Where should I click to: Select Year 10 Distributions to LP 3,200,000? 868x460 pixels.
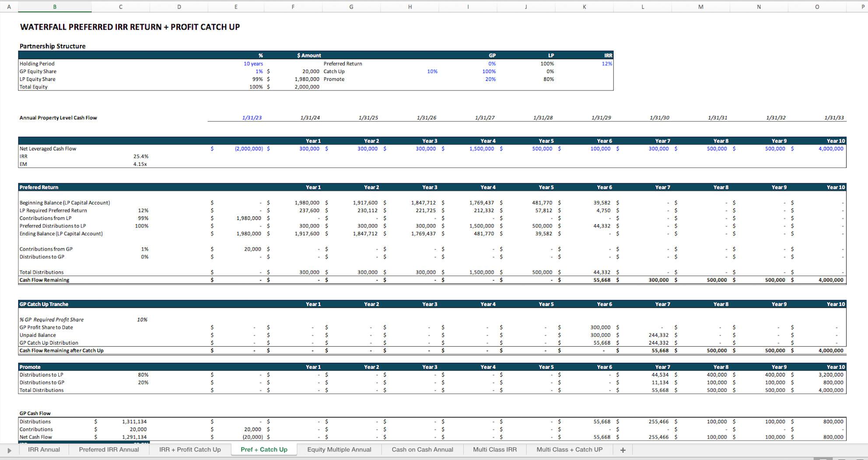(x=831, y=375)
